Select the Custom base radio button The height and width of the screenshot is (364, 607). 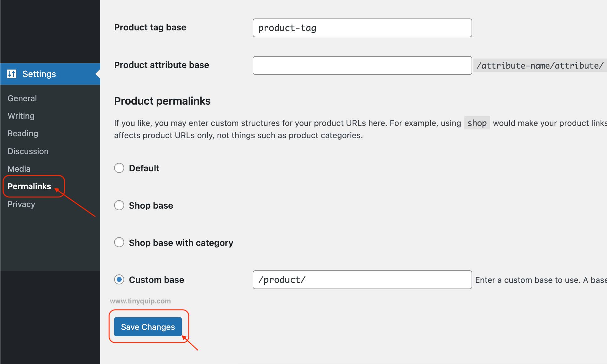(119, 279)
